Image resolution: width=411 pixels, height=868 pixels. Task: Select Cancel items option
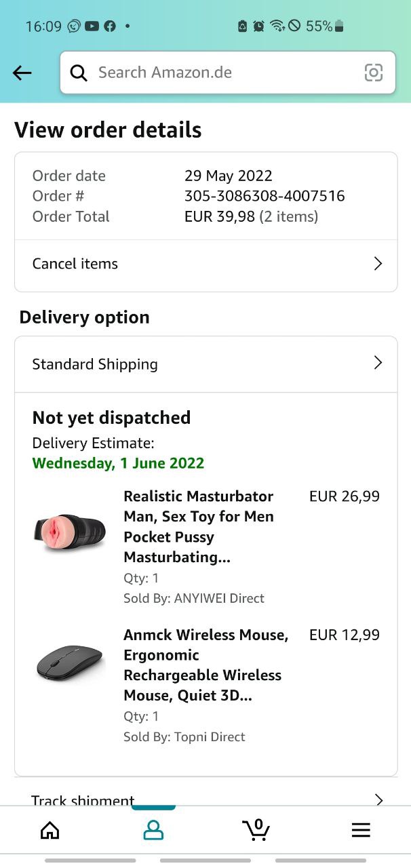pos(75,264)
